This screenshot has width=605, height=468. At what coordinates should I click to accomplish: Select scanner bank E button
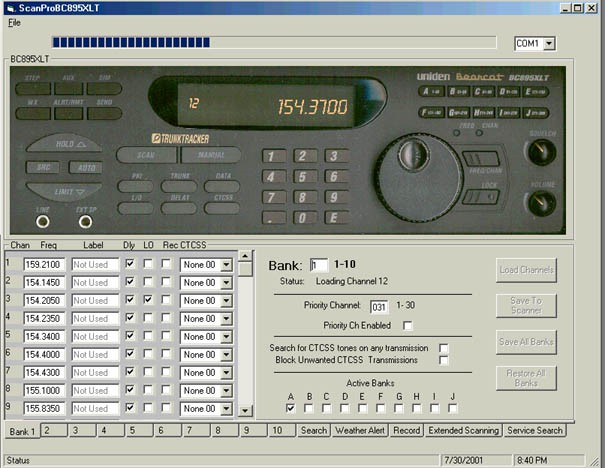[x=536, y=92]
